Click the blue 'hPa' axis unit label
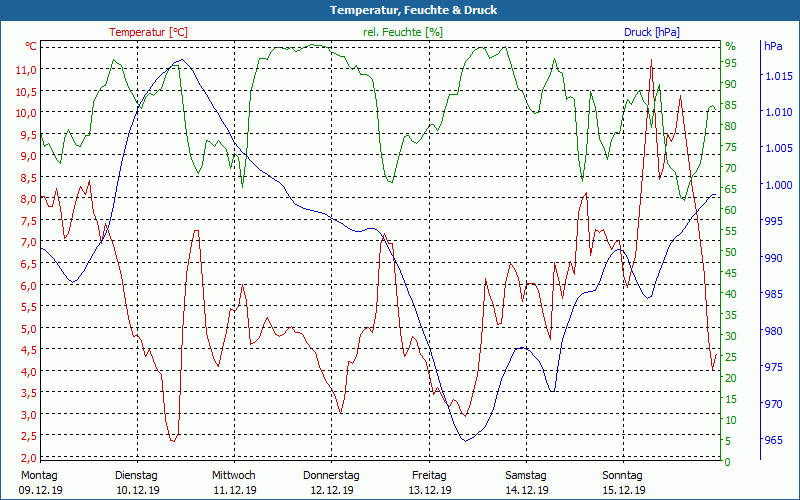This screenshot has height=500, width=800. (773, 46)
